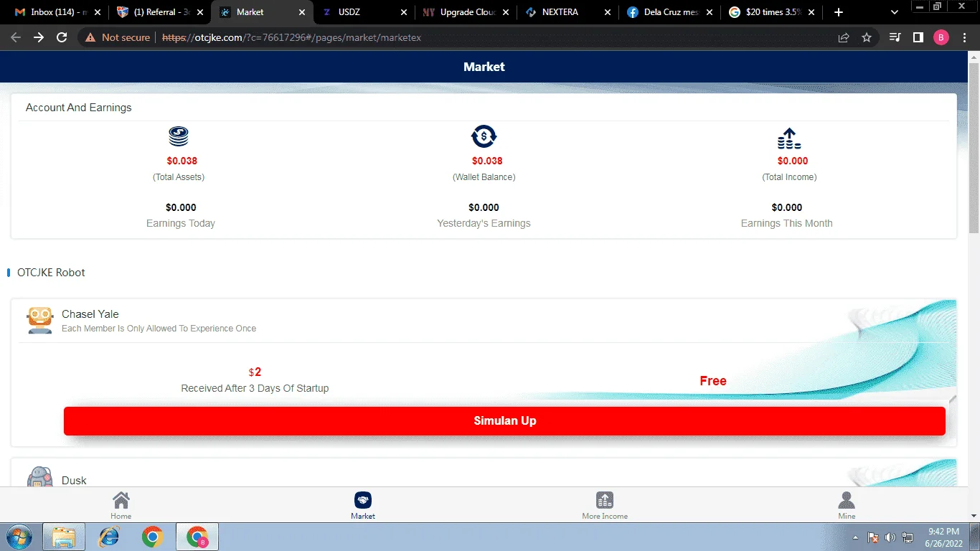Click the Total Income coins arrow icon
Viewport: 980px width, 551px height.
[x=789, y=138]
